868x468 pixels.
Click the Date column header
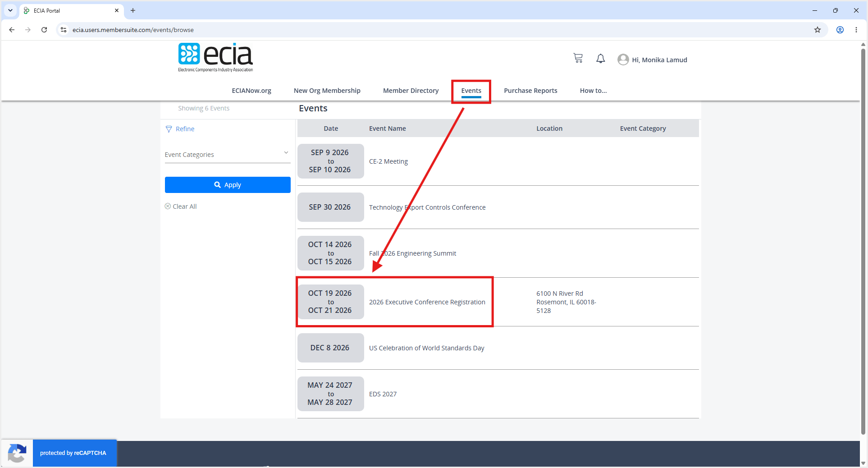(x=331, y=128)
